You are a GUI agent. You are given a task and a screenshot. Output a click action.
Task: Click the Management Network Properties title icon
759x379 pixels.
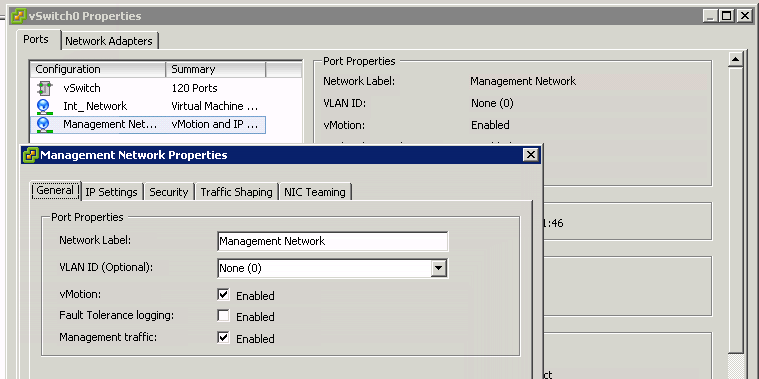tap(30, 155)
